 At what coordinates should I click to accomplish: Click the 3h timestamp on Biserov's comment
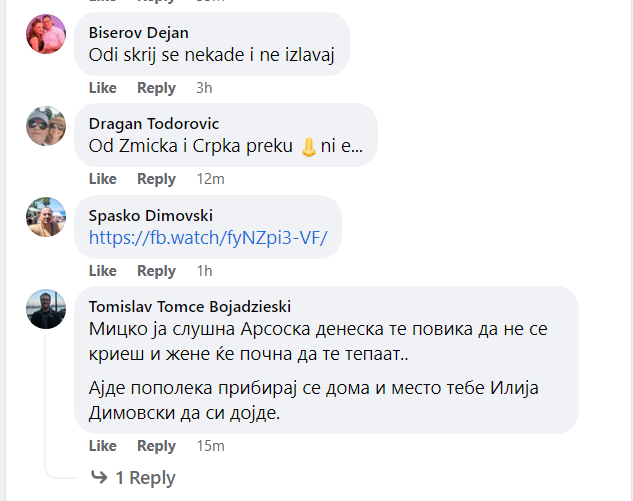pos(204,88)
